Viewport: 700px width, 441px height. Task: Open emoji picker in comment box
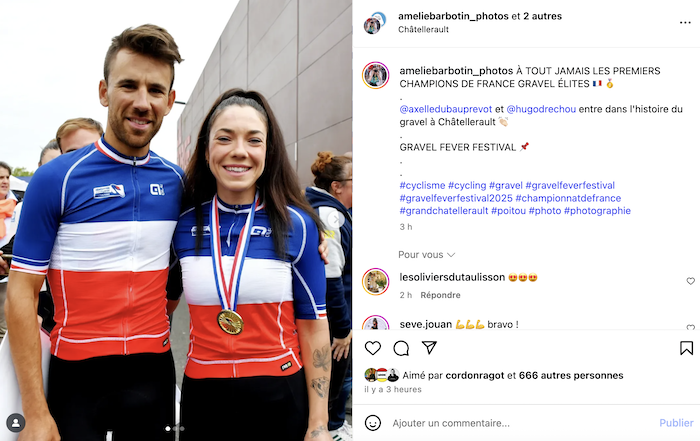[x=373, y=423]
